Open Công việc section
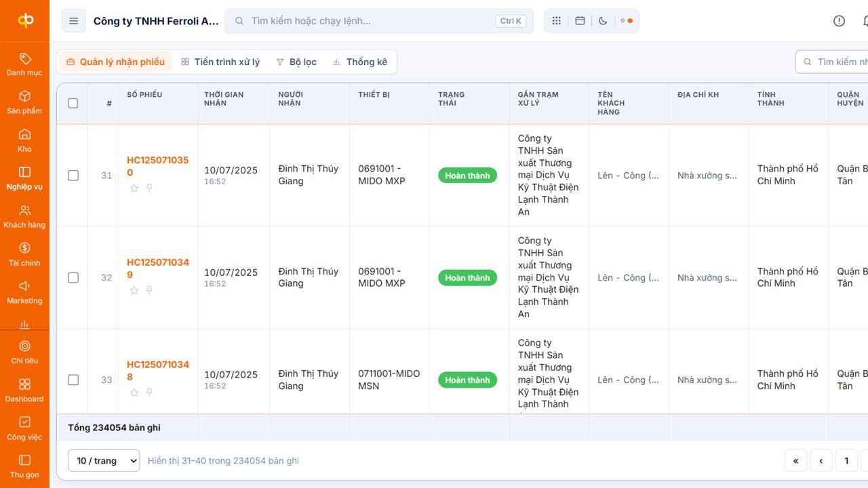Viewport: 868px width, 488px height. pos(24,428)
